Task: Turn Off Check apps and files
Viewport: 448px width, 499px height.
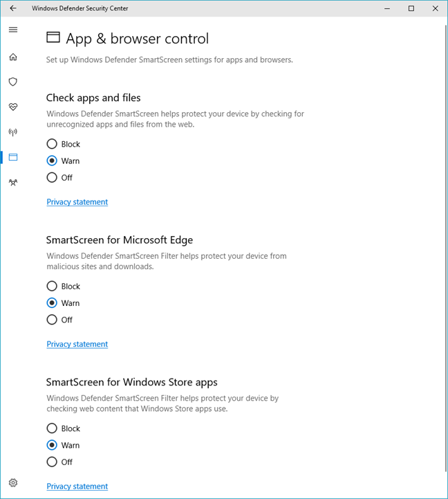Action: tap(52, 177)
